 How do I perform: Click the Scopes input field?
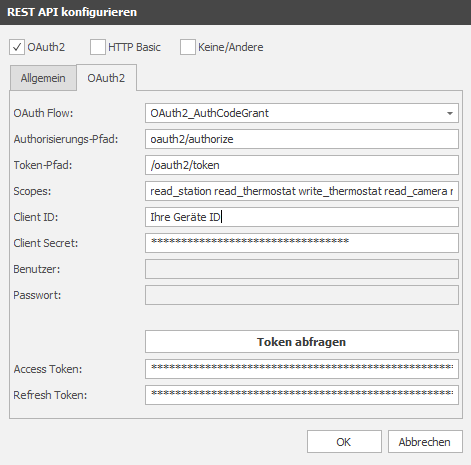click(302, 191)
